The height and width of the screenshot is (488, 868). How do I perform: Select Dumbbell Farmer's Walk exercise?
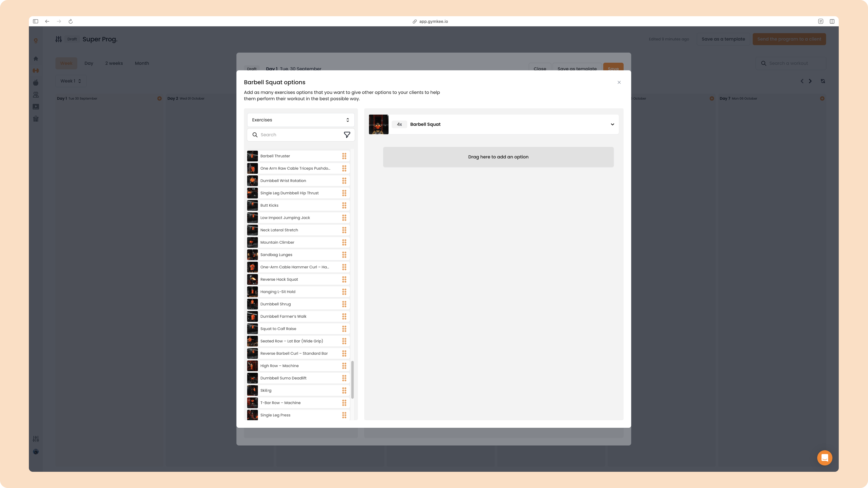298,316
